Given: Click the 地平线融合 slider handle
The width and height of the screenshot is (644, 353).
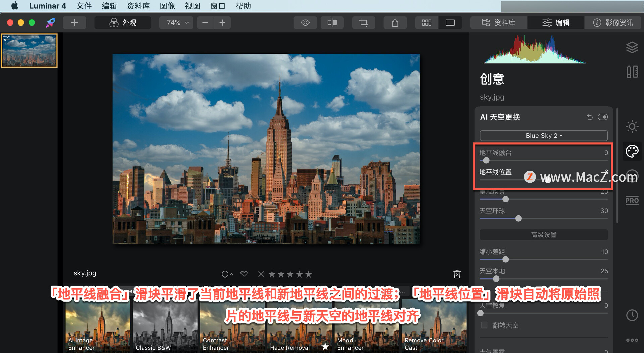Looking at the screenshot, I should (486, 160).
